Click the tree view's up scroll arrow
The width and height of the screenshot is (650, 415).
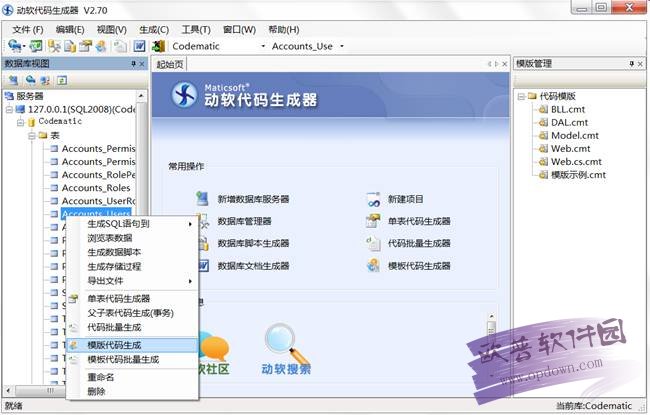click(x=141, y=96)
